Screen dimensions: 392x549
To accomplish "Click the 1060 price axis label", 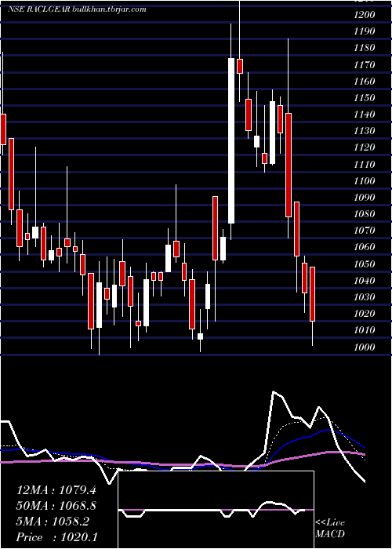I will 365,247.
